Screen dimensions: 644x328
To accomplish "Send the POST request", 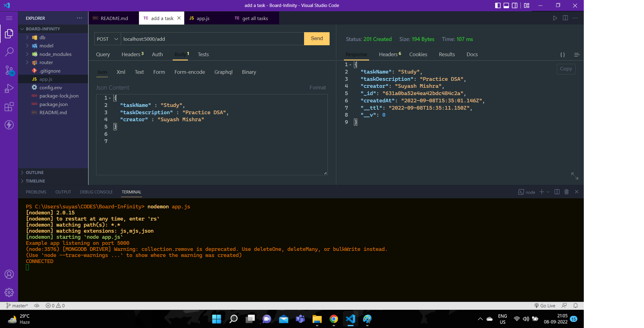I will (x=317, y=39).
